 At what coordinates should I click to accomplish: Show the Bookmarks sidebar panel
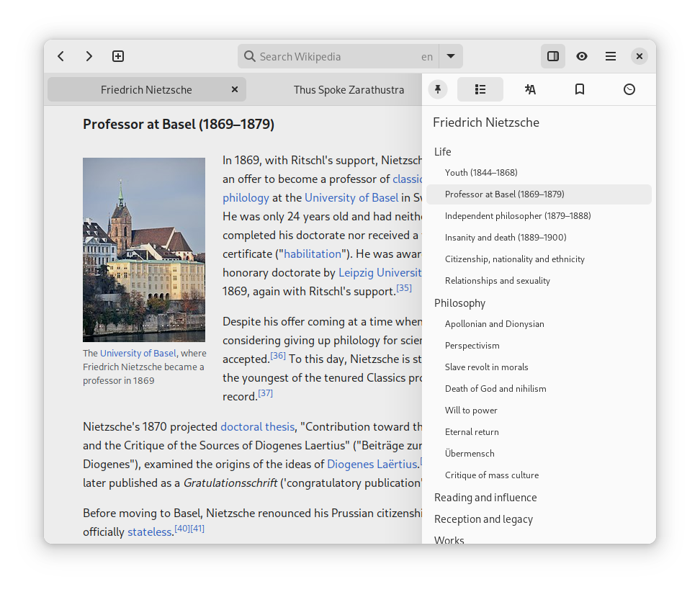click(x=579, y=89)
